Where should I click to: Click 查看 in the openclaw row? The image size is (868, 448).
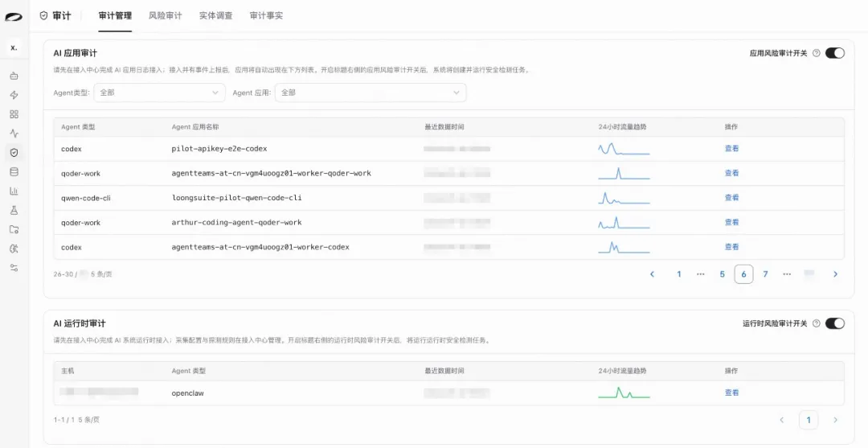click(732, 393)
